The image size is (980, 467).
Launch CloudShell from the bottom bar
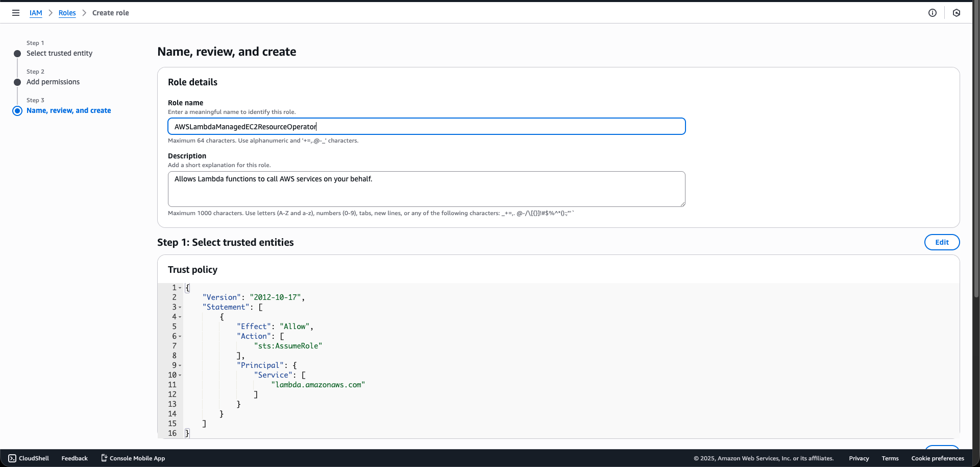29,458
